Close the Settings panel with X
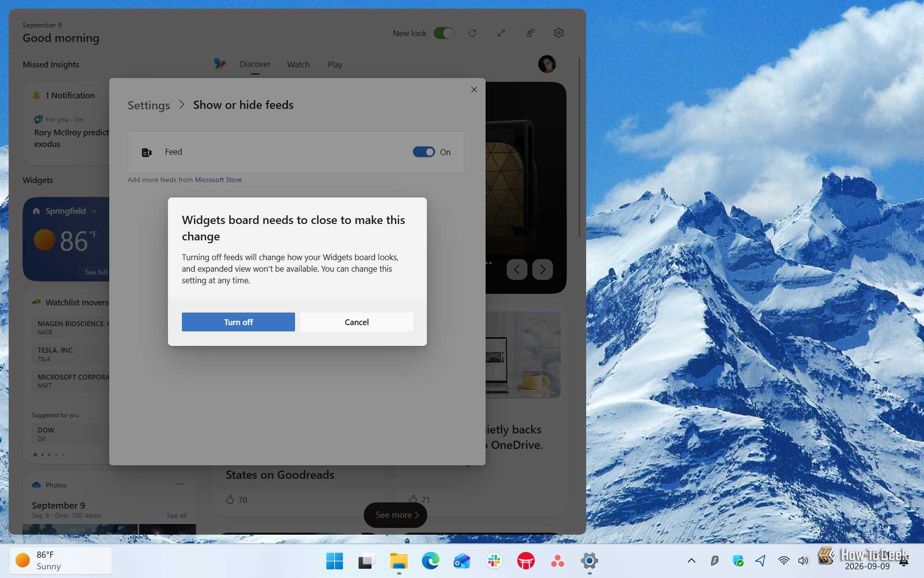The height and width of the screenshot is (578, 924). [474, 90]
